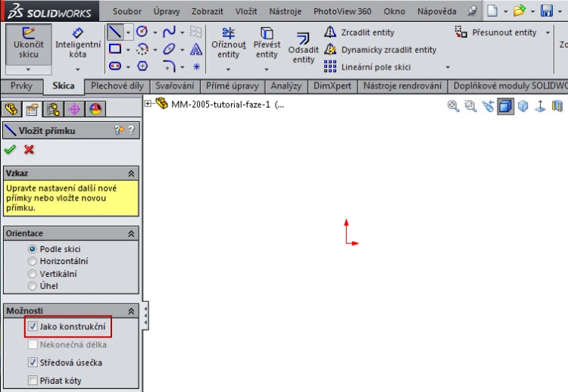Select the Sketch Fillet tool
The image size is (568, 392).
tap(169, 67)
